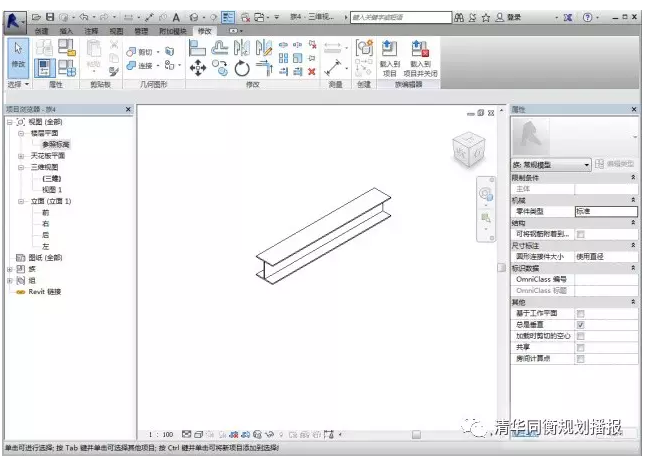Select the 参照标高 floor plan view

(56, 144)
